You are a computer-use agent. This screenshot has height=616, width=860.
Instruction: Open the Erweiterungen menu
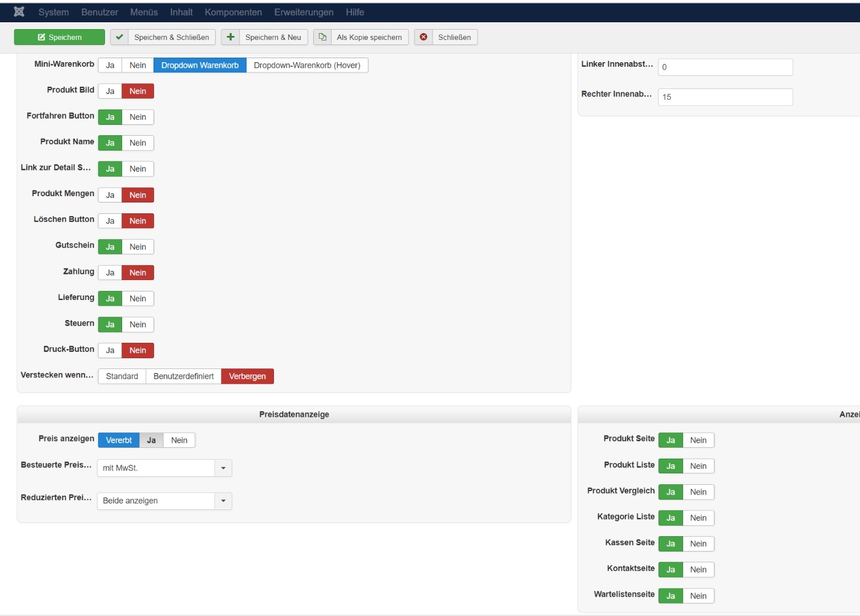click(304, 12)
